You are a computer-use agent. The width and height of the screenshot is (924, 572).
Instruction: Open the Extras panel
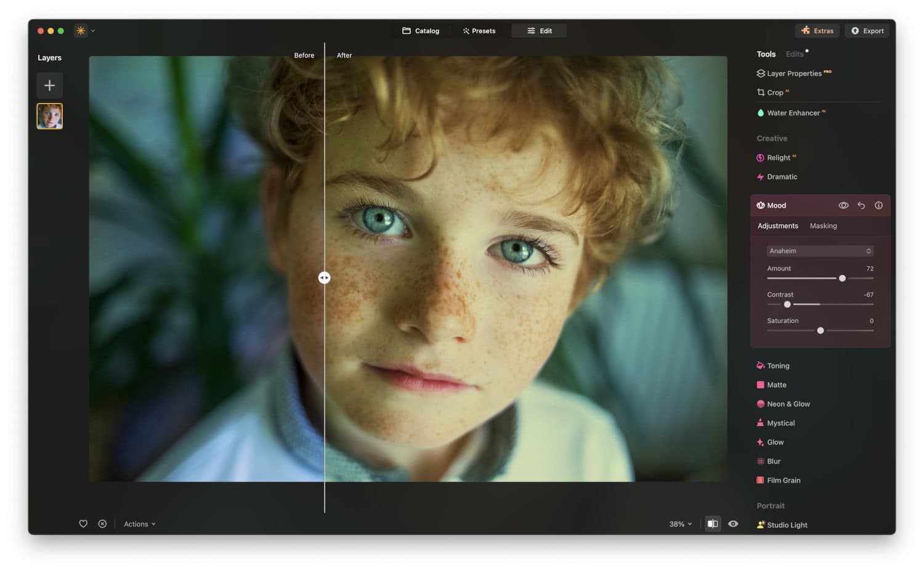coord(817,30)
